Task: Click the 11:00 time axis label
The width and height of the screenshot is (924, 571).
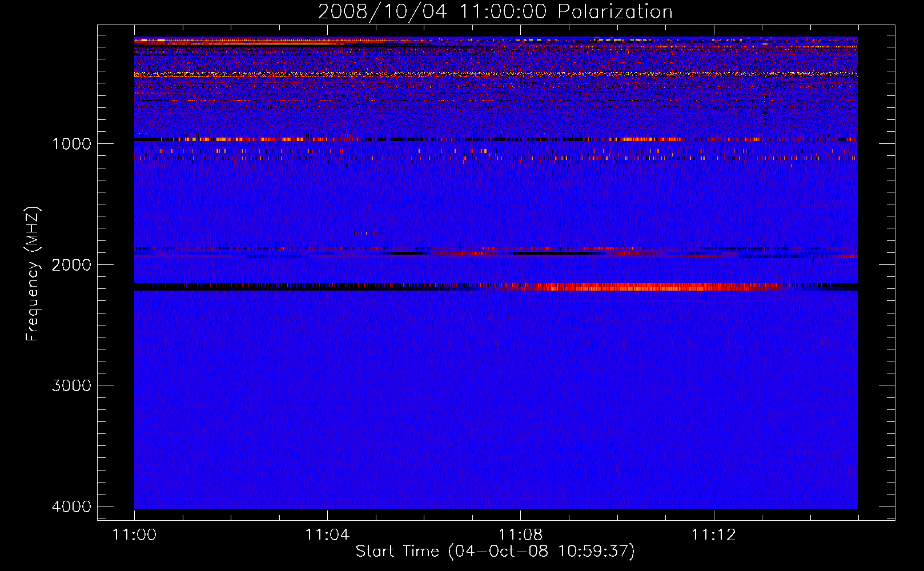Action: tap(135, 535)
